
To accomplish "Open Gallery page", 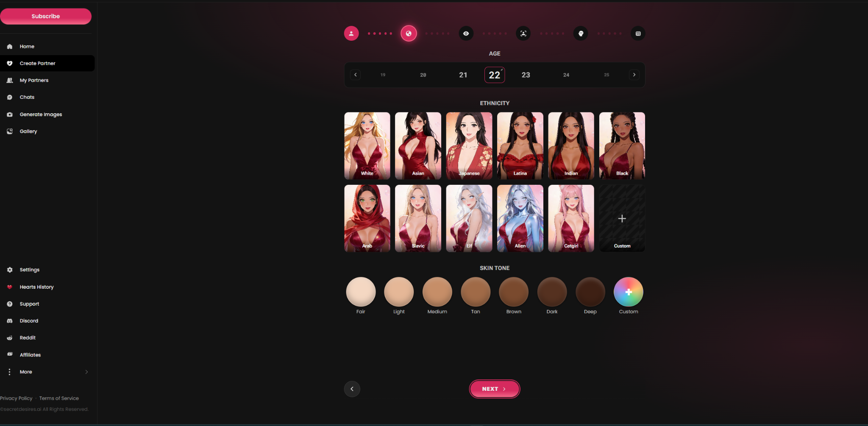I will point(28,131).
